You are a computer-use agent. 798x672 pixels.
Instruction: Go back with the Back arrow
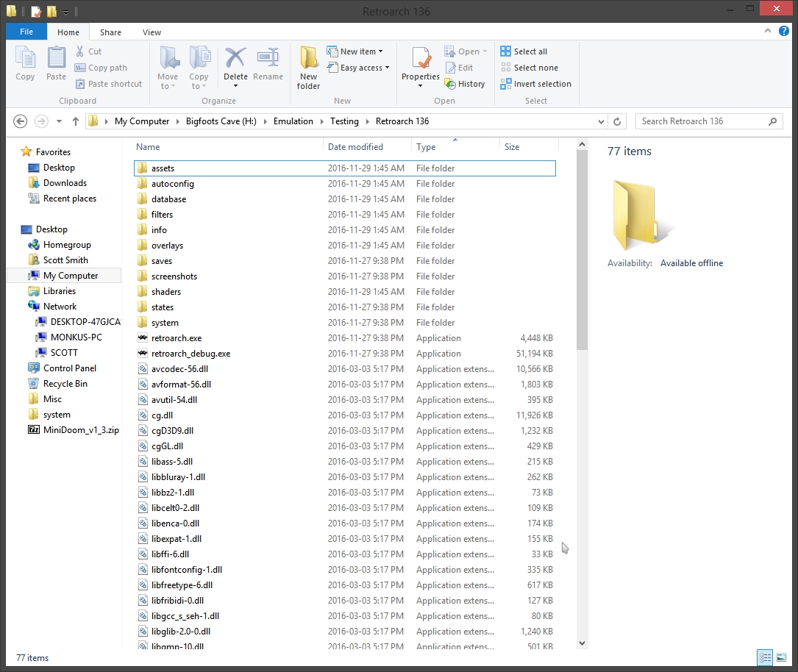(21, 121)
